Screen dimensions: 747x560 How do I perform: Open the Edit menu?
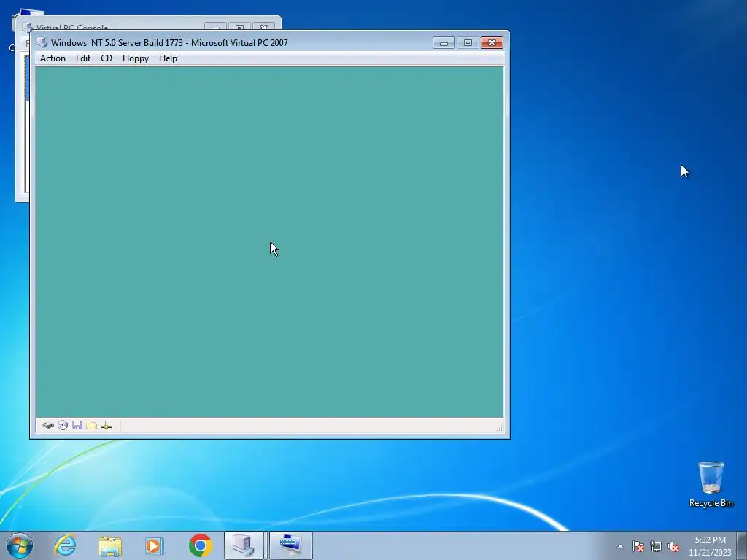[x=83, y=58]
